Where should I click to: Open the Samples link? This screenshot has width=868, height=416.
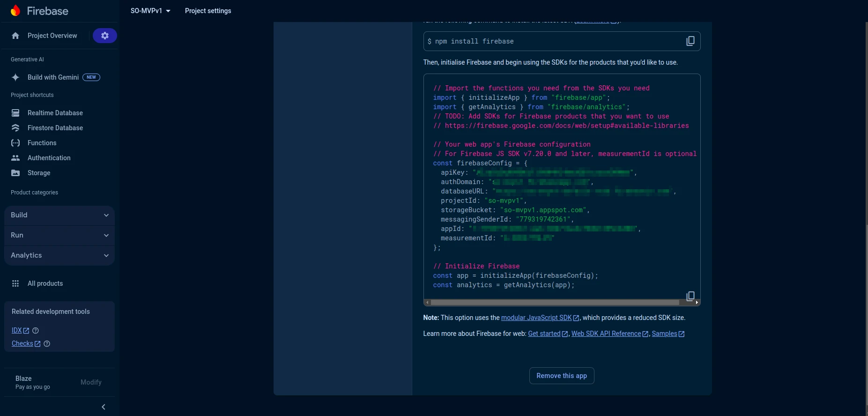click(x=668, y=334)
